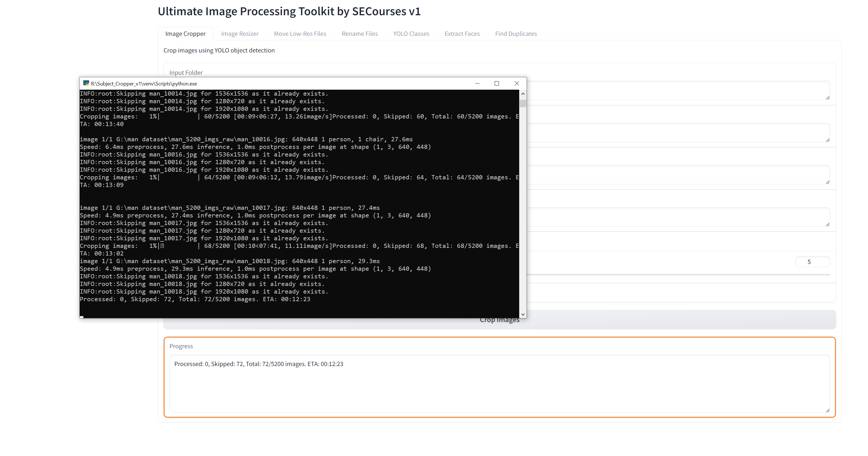The image size is (868, 456).
Task: Open the Move Low-Res Files tab
Action: point(300,34)
